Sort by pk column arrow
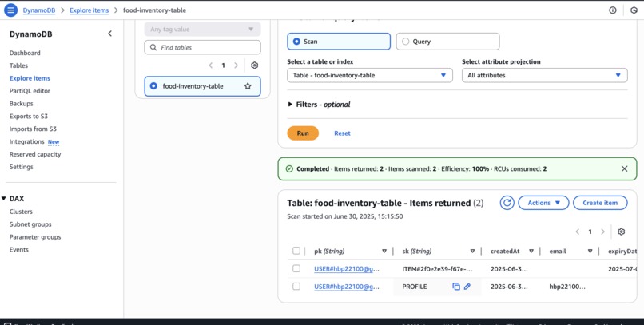The height and width of the screenshot is (325, 644). click(x=384, y=251)
